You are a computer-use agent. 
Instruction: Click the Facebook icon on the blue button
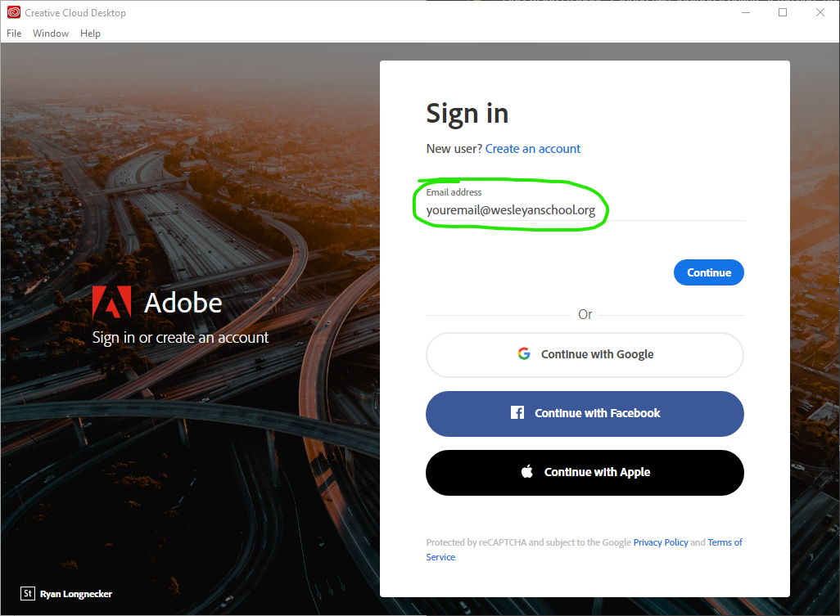(x=517, y=413)
